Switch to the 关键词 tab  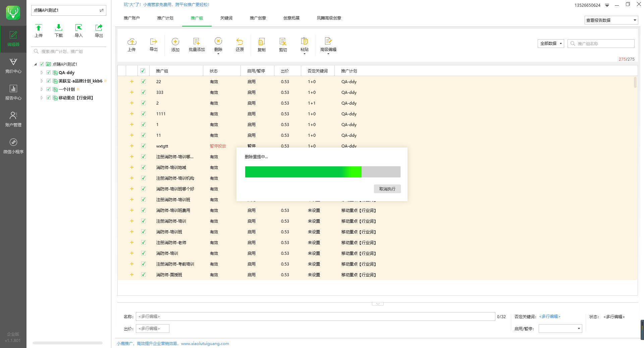[226, 18]
